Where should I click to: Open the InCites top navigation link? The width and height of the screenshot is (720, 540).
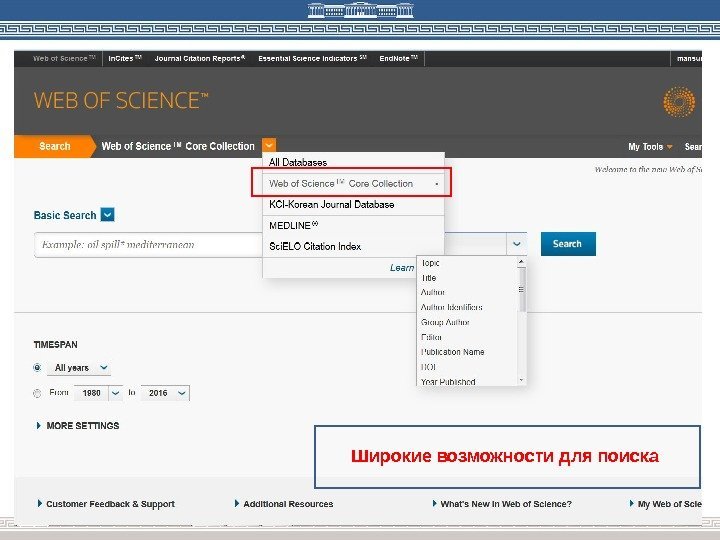click(125, 58)
